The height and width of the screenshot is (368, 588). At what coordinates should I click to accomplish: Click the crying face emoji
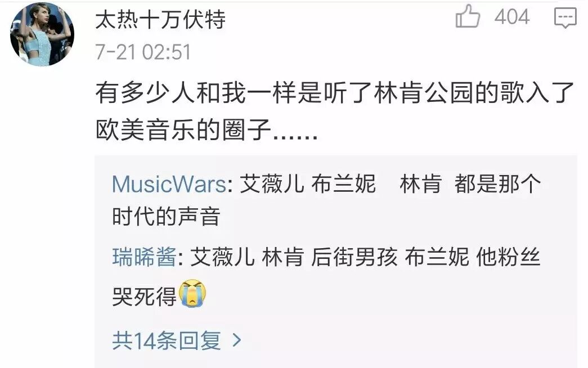193,293
